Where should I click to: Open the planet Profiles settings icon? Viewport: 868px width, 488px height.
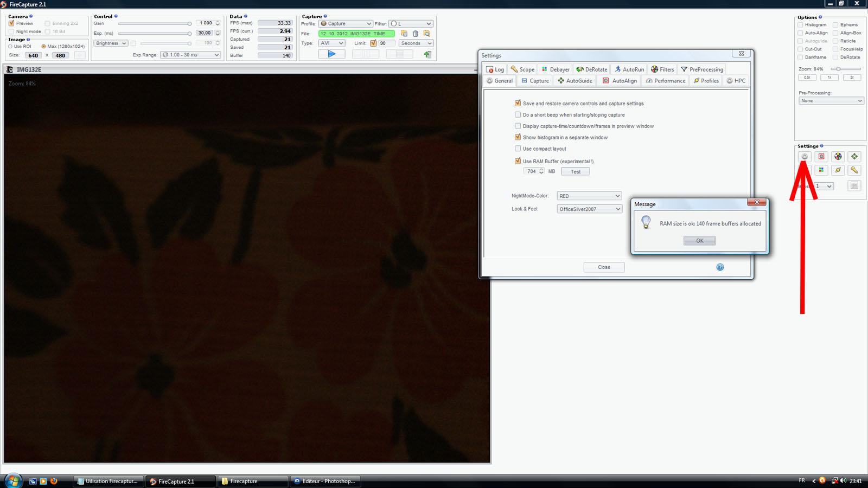838,170
